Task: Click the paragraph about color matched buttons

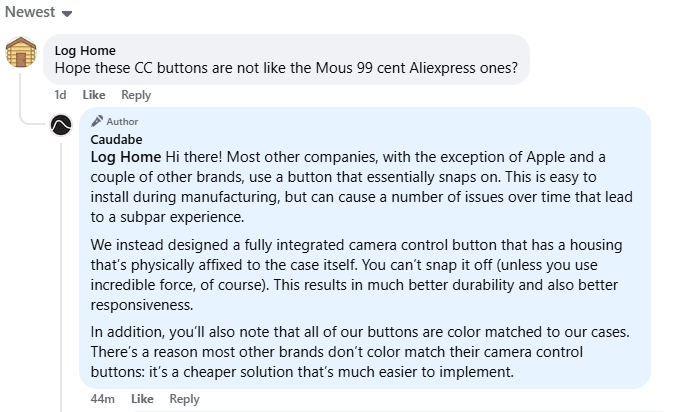Action: pyautogui.click(x=360, y=352)
